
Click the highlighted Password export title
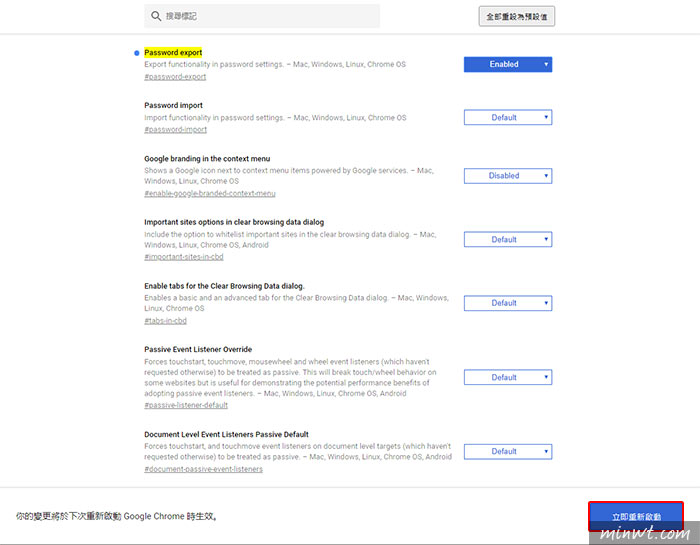[173, 53]
